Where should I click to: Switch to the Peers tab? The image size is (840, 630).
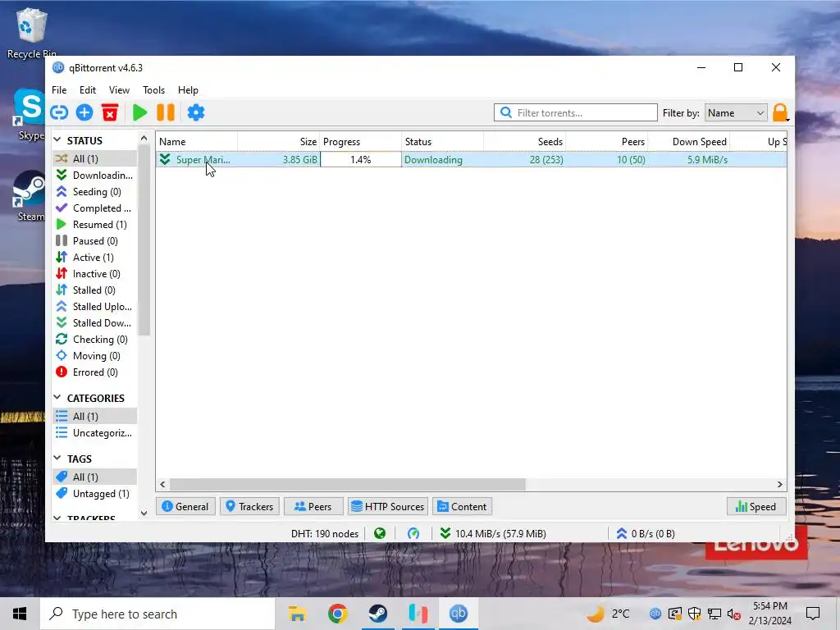click(x=313, y=507)
